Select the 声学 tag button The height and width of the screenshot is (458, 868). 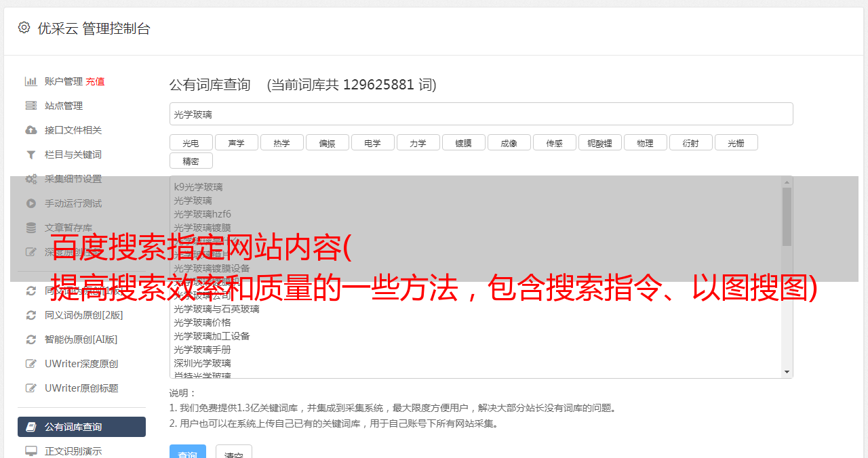[237, 142]
